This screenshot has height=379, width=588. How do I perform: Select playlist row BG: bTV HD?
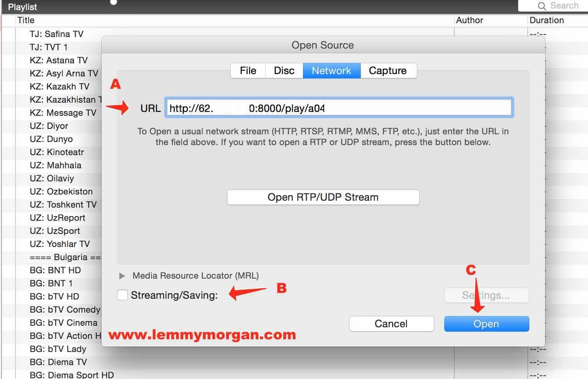click(x=54, y=296)
